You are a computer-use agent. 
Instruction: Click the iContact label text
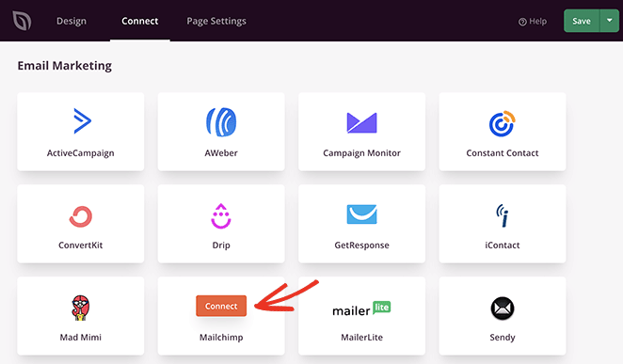click(x=503, y=245)
